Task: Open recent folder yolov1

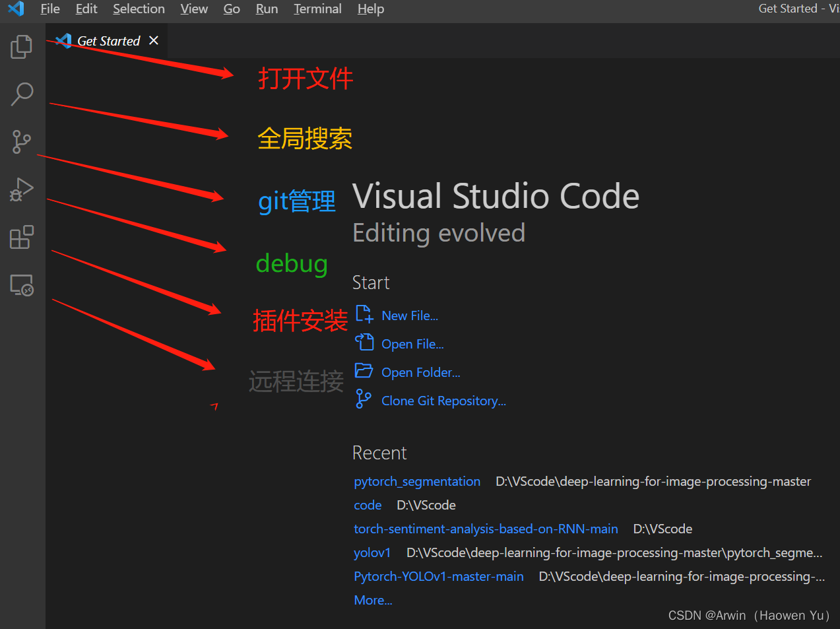Action: (372, 552)
